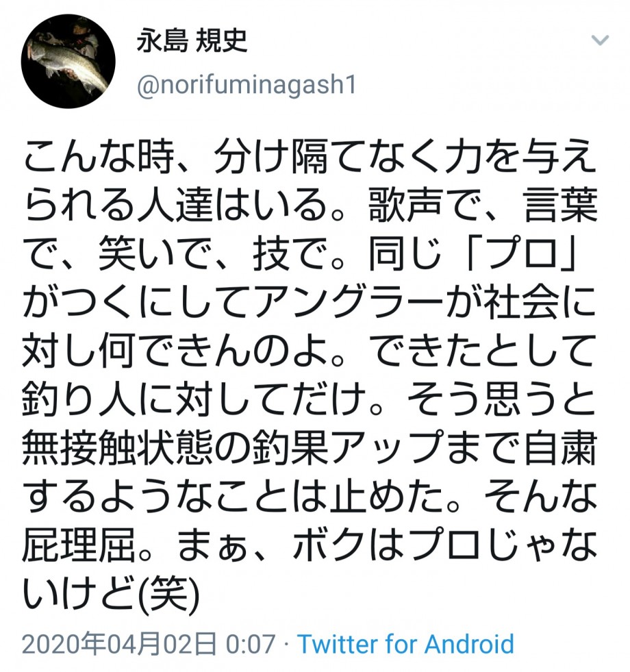Click the word 屁理屈 in the tweet
The width and height of the screenshot is (630, 672).
pos(79,545)
